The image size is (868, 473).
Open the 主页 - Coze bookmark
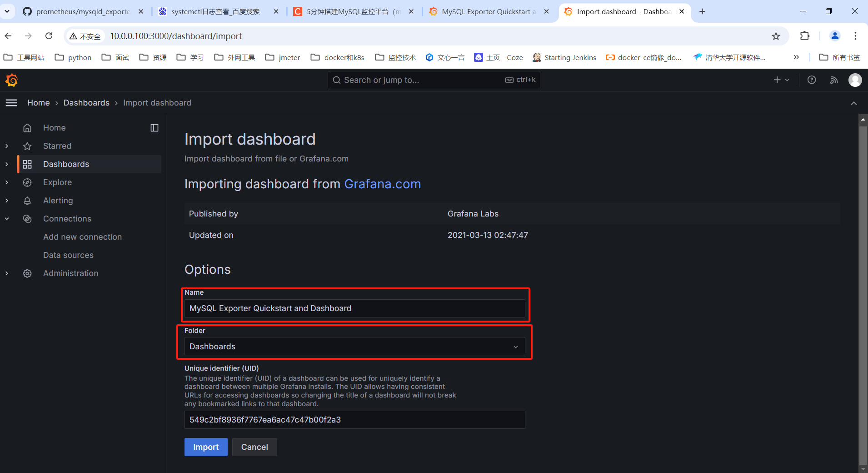tap(499, 57)
